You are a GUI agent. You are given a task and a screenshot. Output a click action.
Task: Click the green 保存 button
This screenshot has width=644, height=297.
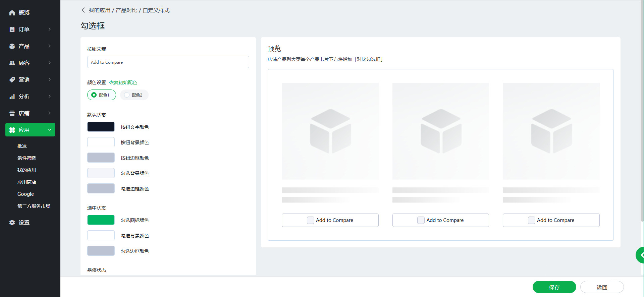[554, 287]
